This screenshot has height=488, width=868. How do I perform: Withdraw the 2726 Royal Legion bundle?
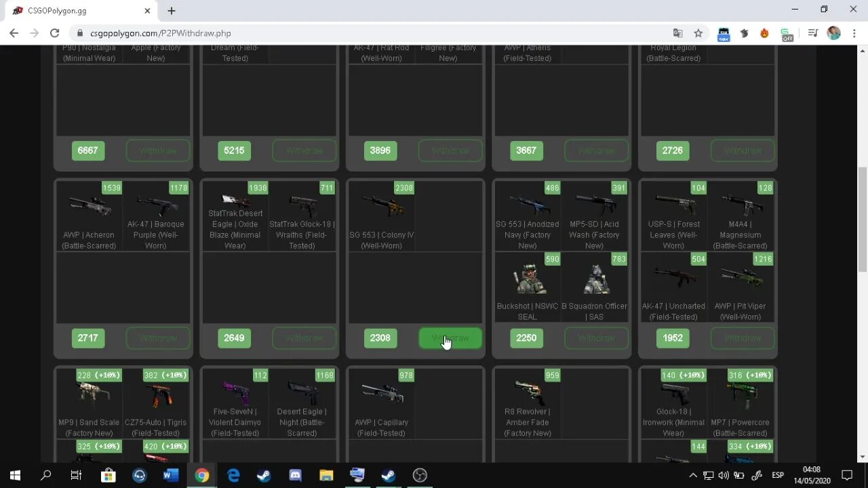(x=743, y=150)
